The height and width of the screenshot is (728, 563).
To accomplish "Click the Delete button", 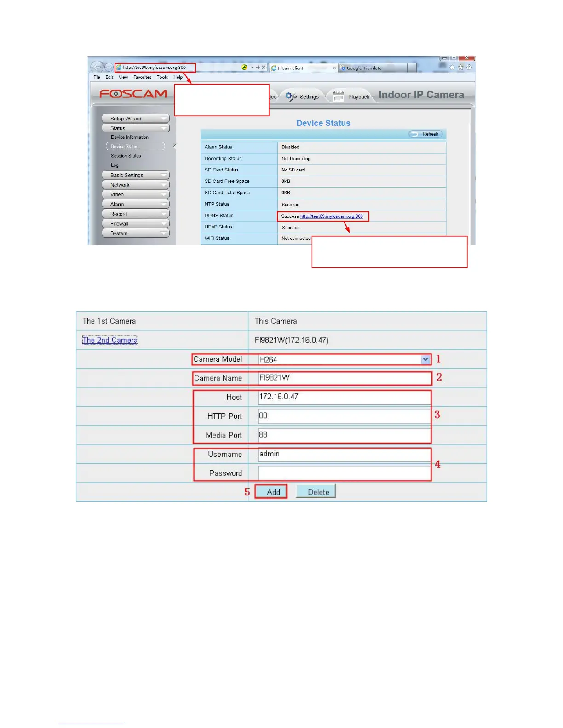I will (316, 492).
